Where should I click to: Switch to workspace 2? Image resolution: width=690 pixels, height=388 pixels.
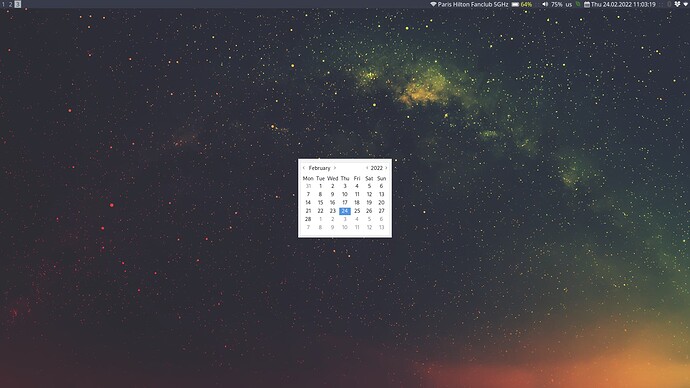[x=11, y=4]
